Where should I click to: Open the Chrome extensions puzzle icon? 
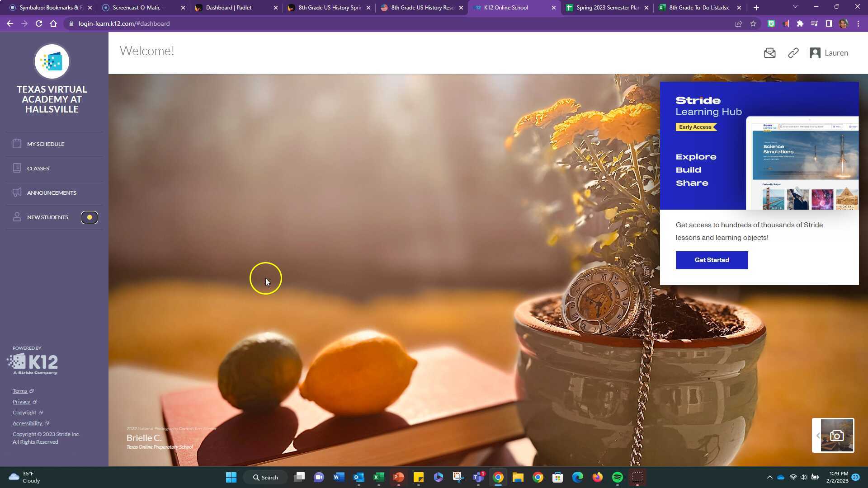800,23
